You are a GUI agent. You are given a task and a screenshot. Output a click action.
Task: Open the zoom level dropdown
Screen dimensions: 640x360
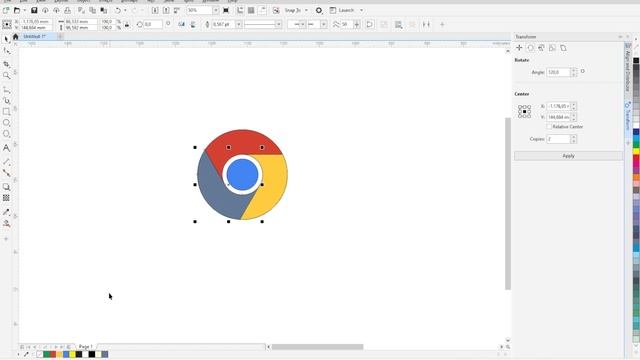coord(216,10)
